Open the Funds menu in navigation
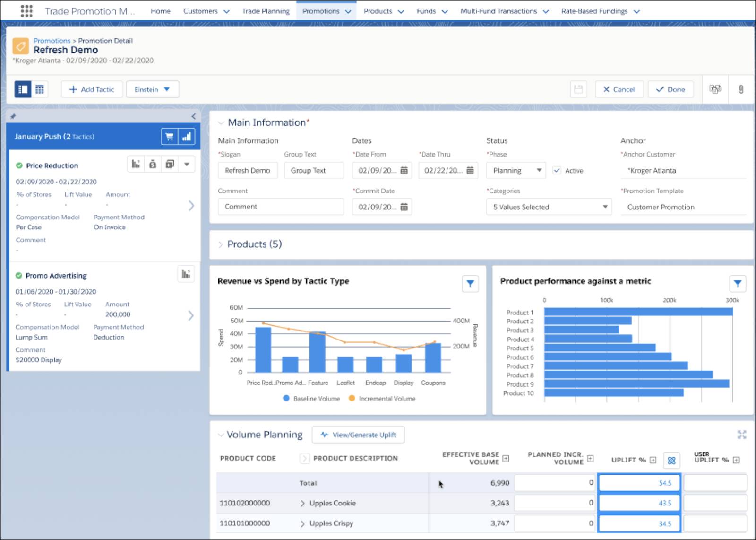This screenshot has height=540, width=756. coord(430,11)
